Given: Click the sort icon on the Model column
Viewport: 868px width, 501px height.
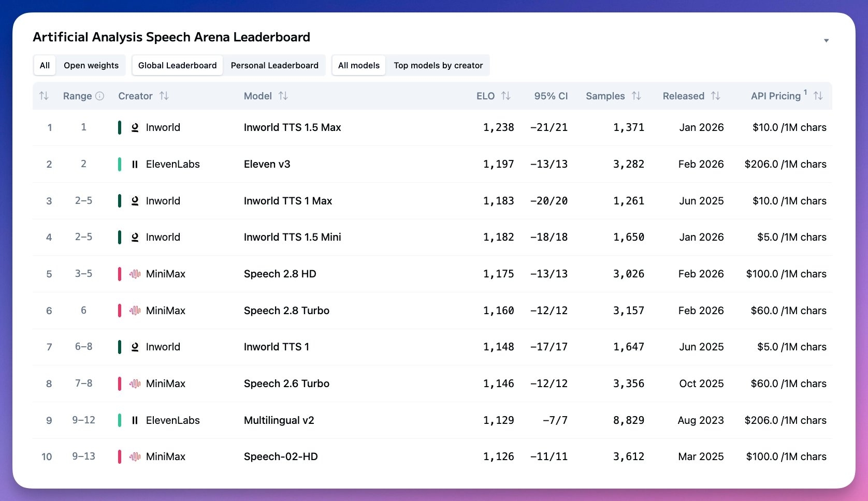Looking at the screenshot, I should [x=283, y=96].
